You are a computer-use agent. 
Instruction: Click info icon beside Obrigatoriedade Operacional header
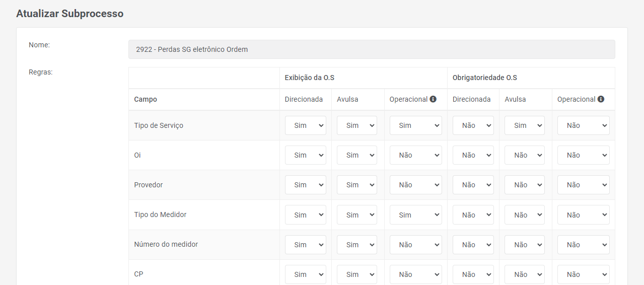(601, 99)
